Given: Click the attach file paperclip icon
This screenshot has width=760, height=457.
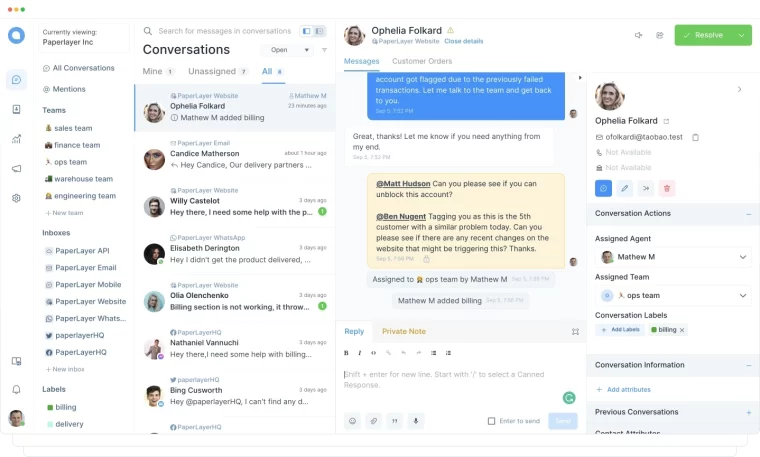Looking at the screenshot, I should tap(374, 421).
